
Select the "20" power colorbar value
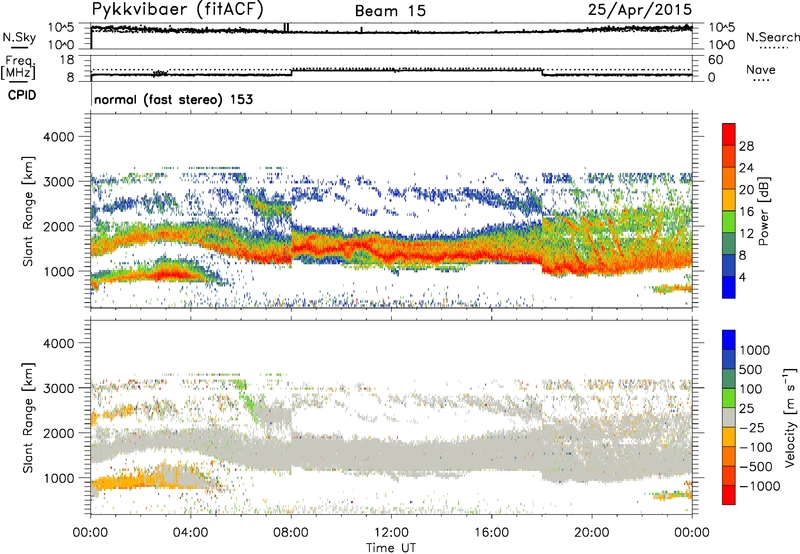coord(746,190)
